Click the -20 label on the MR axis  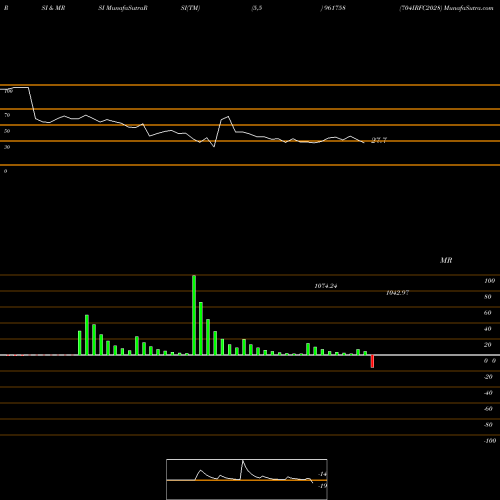(x=488, y=377)
